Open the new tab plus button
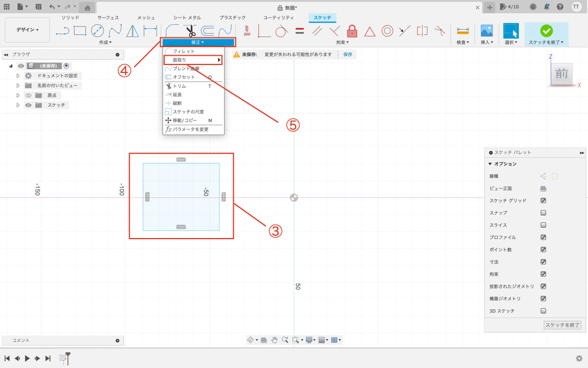 [489, 7]
